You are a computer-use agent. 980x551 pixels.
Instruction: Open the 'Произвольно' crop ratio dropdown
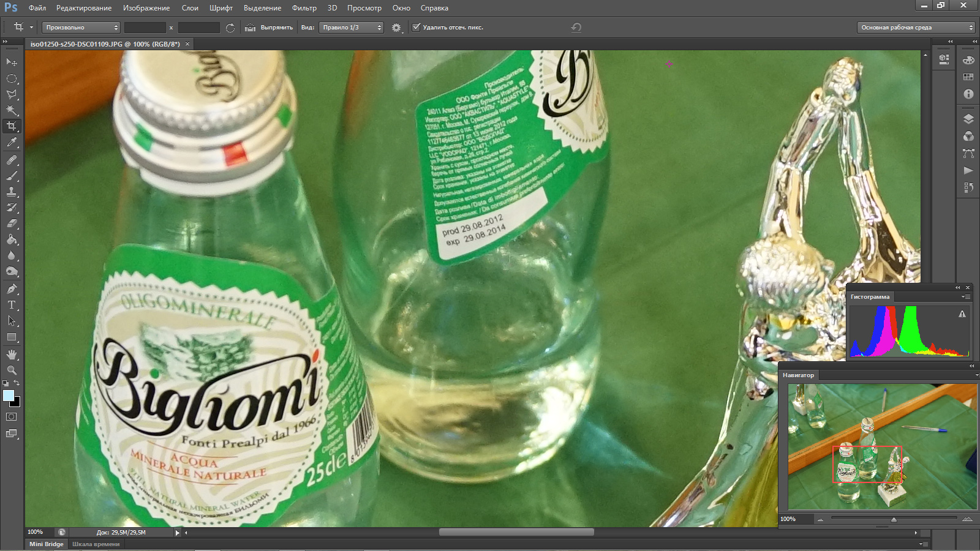pos(81,28)
